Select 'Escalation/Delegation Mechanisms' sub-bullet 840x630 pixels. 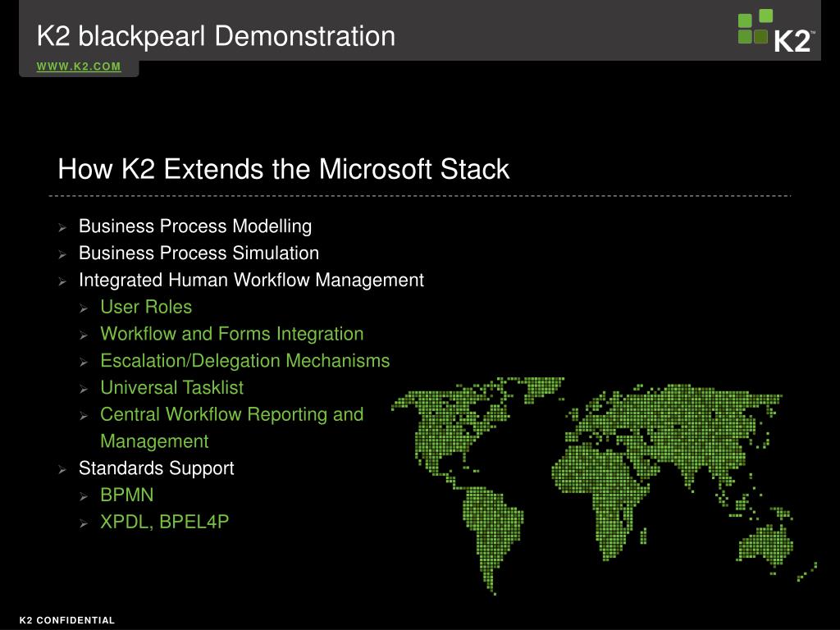click(x=244, y=361)
